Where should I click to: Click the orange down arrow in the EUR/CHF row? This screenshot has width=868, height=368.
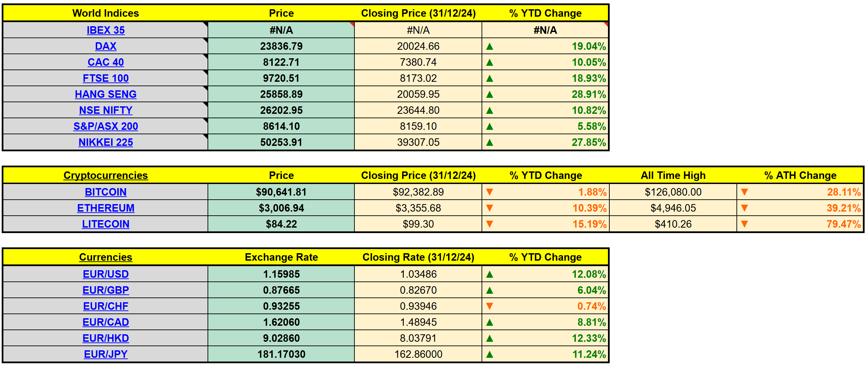pos(489,306)
